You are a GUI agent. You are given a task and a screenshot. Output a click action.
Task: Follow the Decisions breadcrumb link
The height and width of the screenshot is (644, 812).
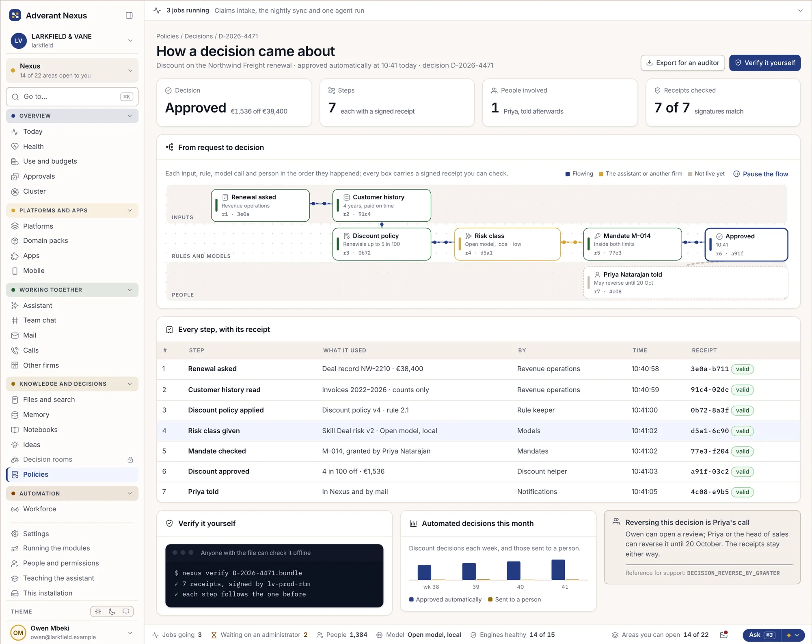click(199, 36)
